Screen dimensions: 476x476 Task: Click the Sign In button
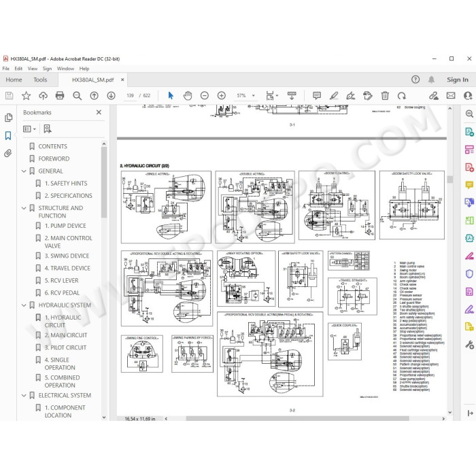[x=458, y=80]
